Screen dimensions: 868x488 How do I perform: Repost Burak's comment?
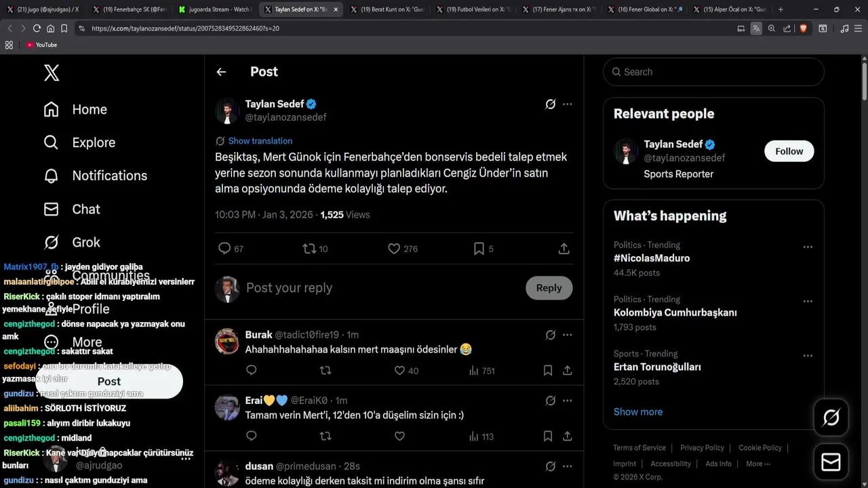[325, 371]
